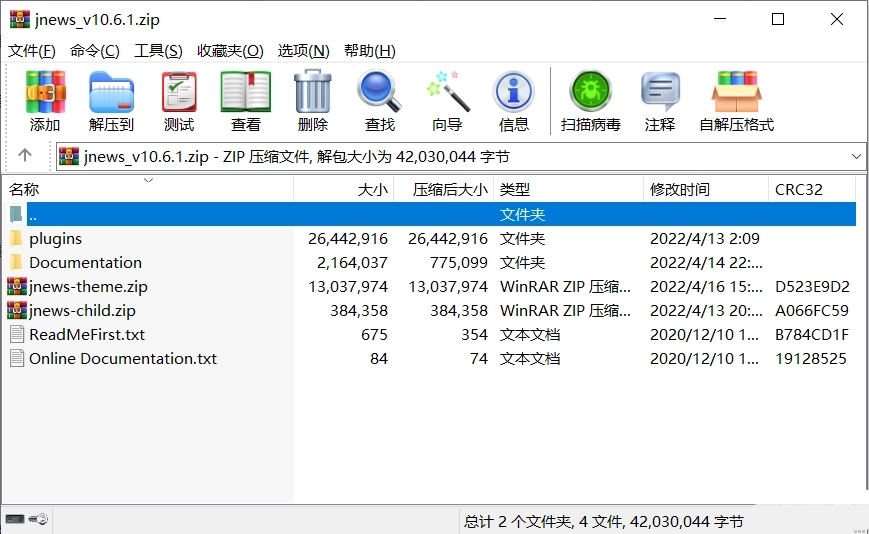Click the Online Documentation.txt file icon
Screen dimensions: 869x534
[17, 358]
